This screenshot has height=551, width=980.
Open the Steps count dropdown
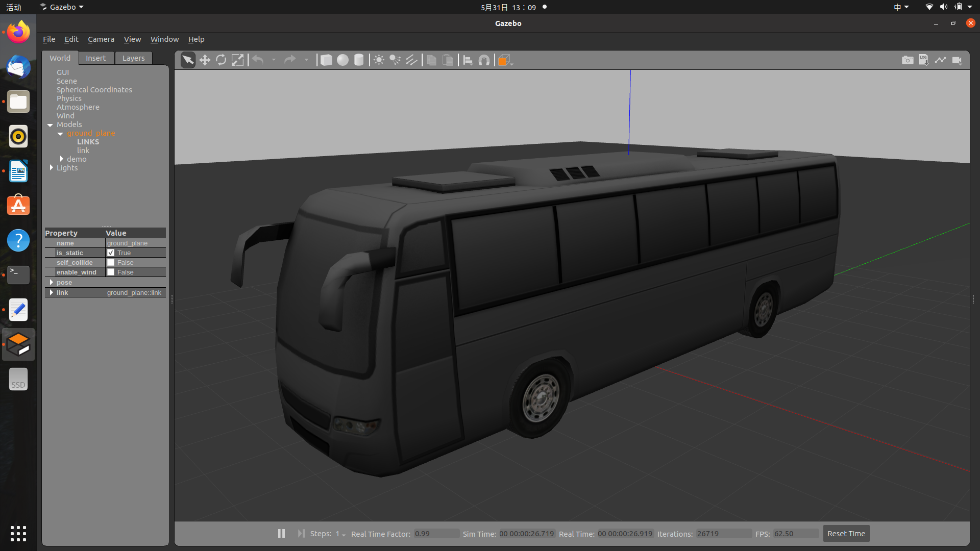[x=340, y=534]
